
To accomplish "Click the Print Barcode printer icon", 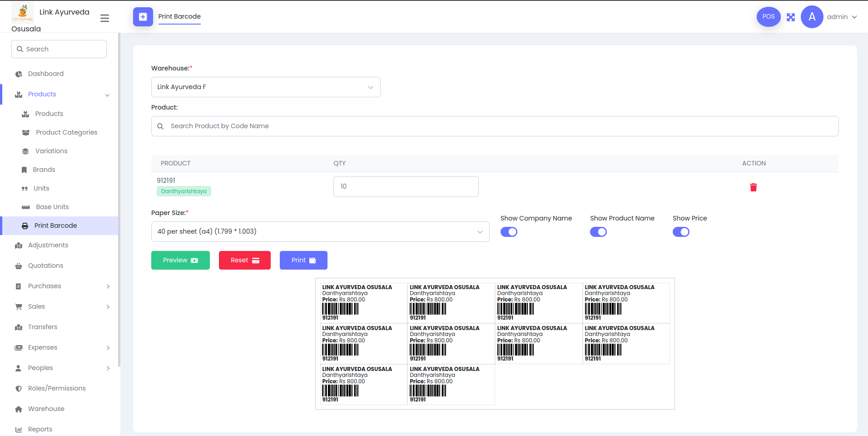I will [x=25, y=226].
